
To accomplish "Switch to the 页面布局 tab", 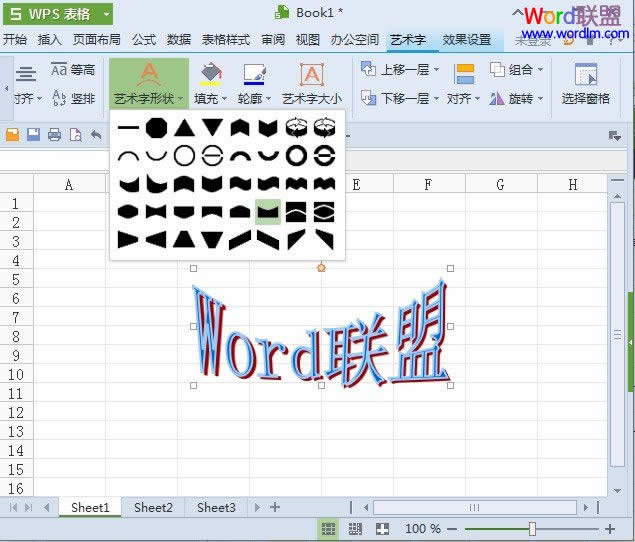I will (96, 39).
